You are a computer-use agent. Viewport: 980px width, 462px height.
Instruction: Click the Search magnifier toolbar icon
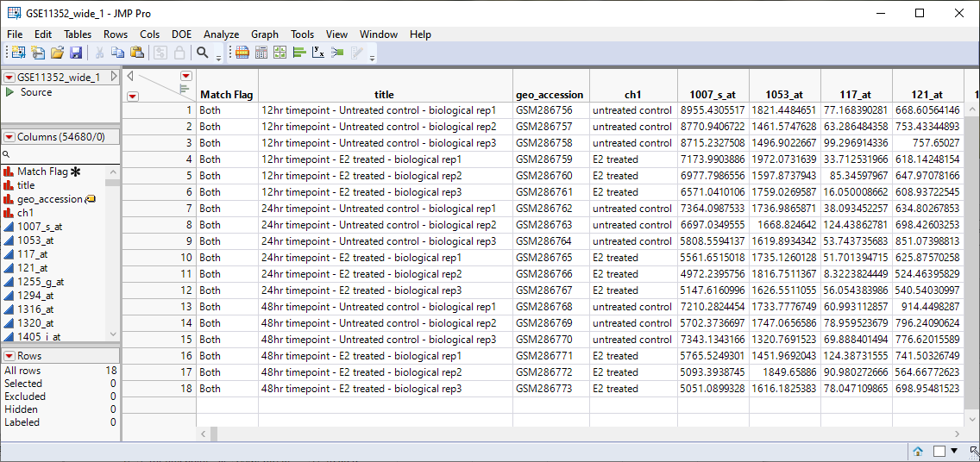(x=202, y=53)
